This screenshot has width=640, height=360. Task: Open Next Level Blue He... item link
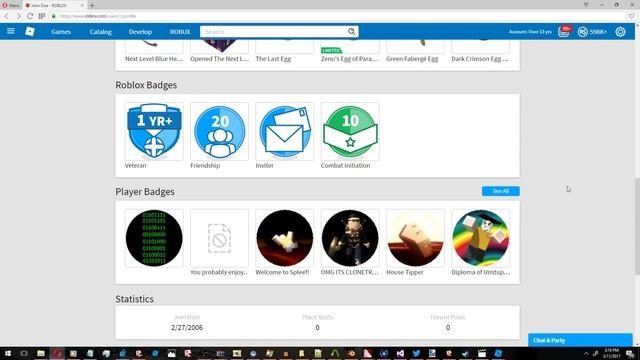coord(154,59)
